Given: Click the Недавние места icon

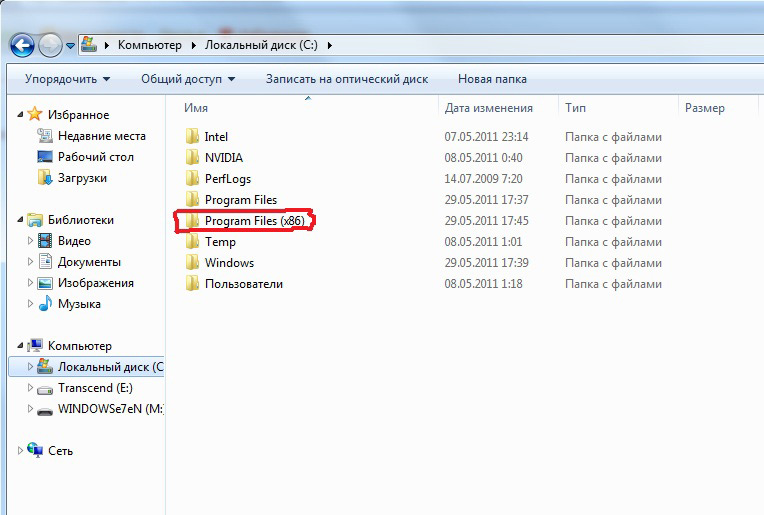Looking at the screenshot, I should 45,135.
